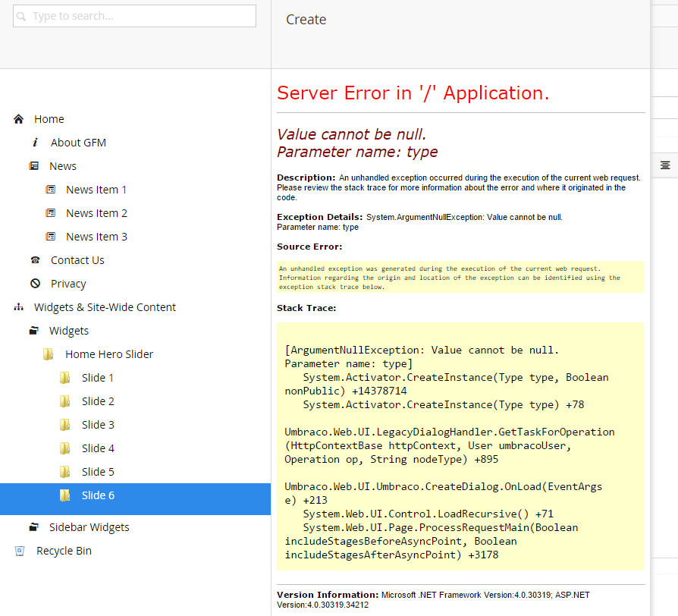Open News Item 1 page

pos(96,190)
